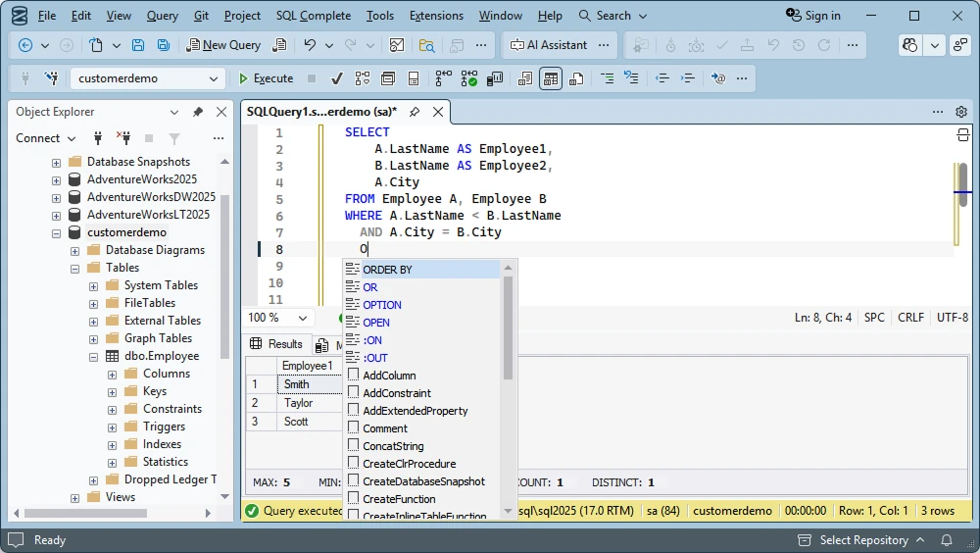Tick the CreateFunction snippet checkbox
This screenshot has width=980, height=553.
tap(353, 498)
